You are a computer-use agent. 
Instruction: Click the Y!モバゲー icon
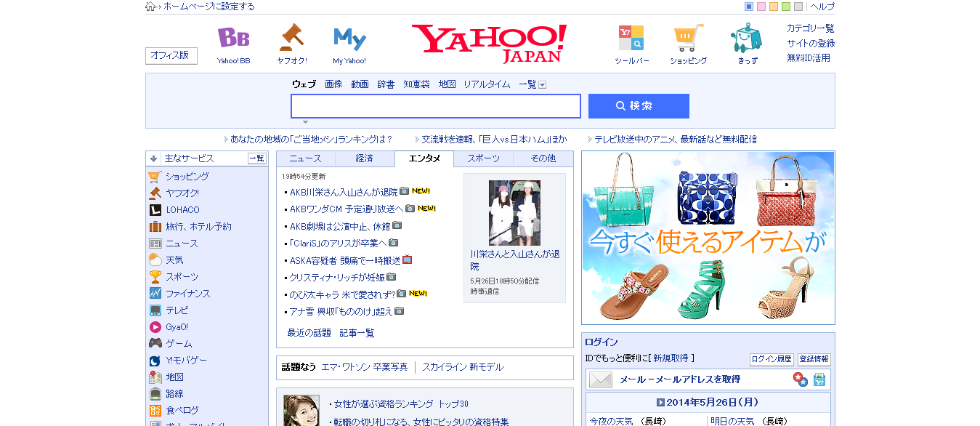pos(155,361)
